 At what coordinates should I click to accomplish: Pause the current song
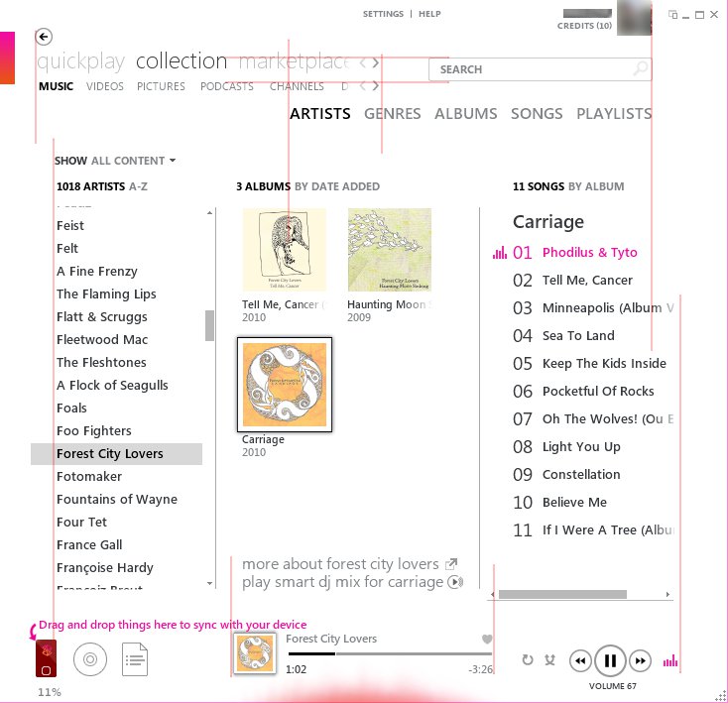click(x=610, y=660)
